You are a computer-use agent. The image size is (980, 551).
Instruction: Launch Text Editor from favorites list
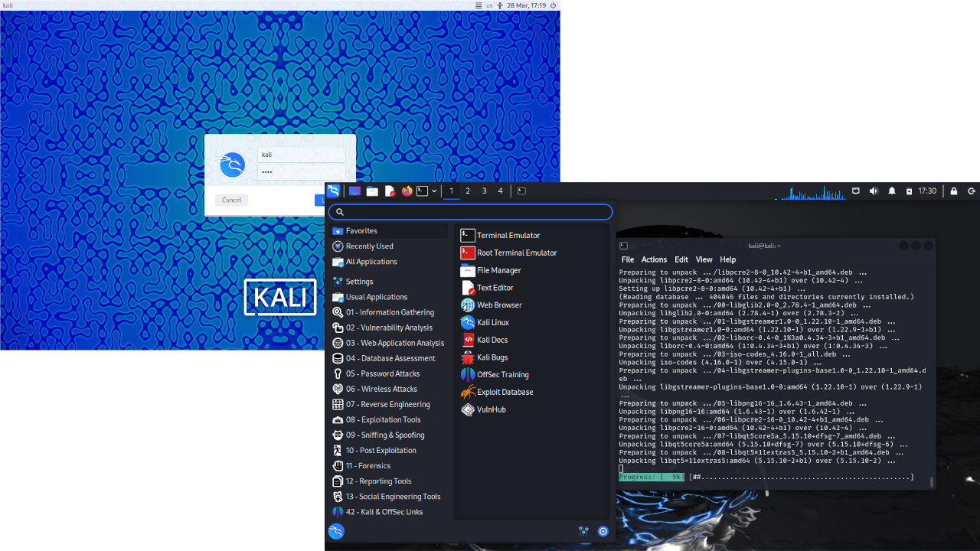click(x=533, y=288)
